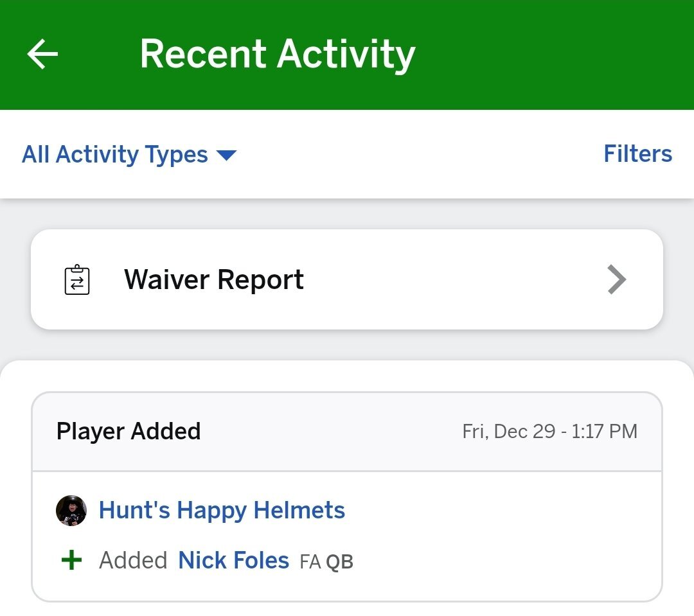This screenshot has width=694, height=616.
Task: Expand Waiver Report with the chevron
Action: [x=617, y=279]
